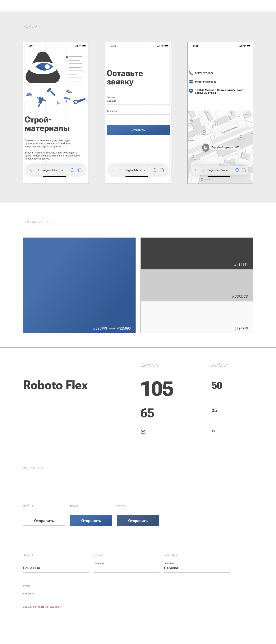Screen dimensions: 276x644
Task: Tap the ellipsis icon on Оставьте заявку screen
Action: click(154, 170)
